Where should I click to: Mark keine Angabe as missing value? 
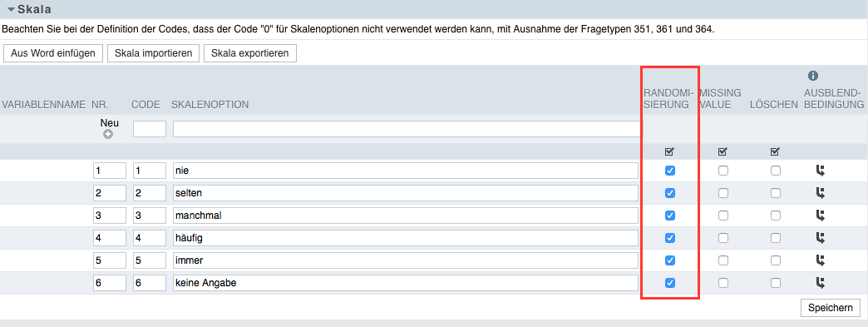[723, 283]
